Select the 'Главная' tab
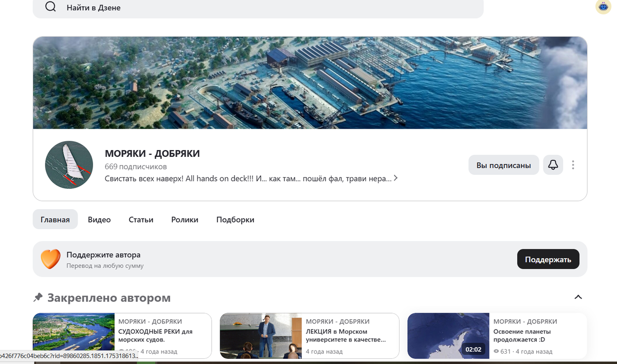Viewport: 617px width, 364px height. pos(55,220)
